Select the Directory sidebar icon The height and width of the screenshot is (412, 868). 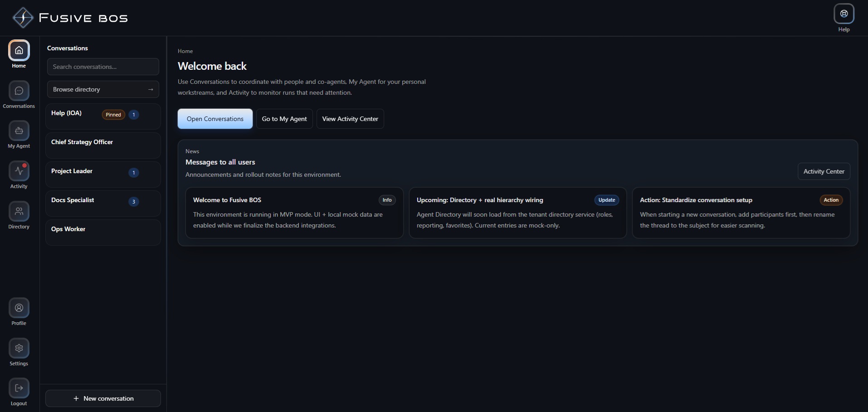[18, 212]
